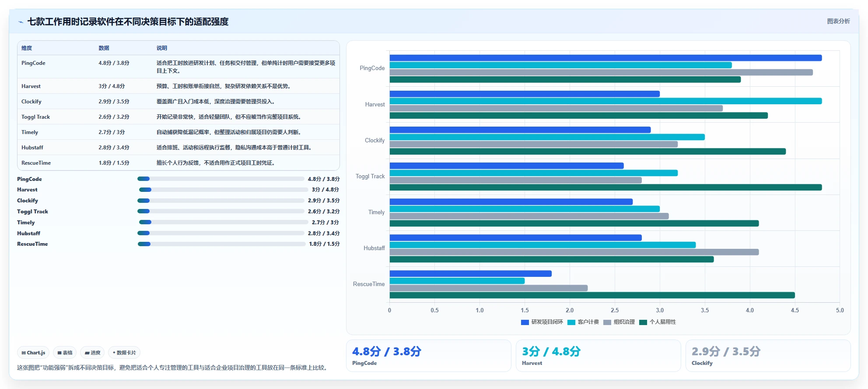
Task: Click the chart title 七款工作用时记录软件
Action: (128, 22)
